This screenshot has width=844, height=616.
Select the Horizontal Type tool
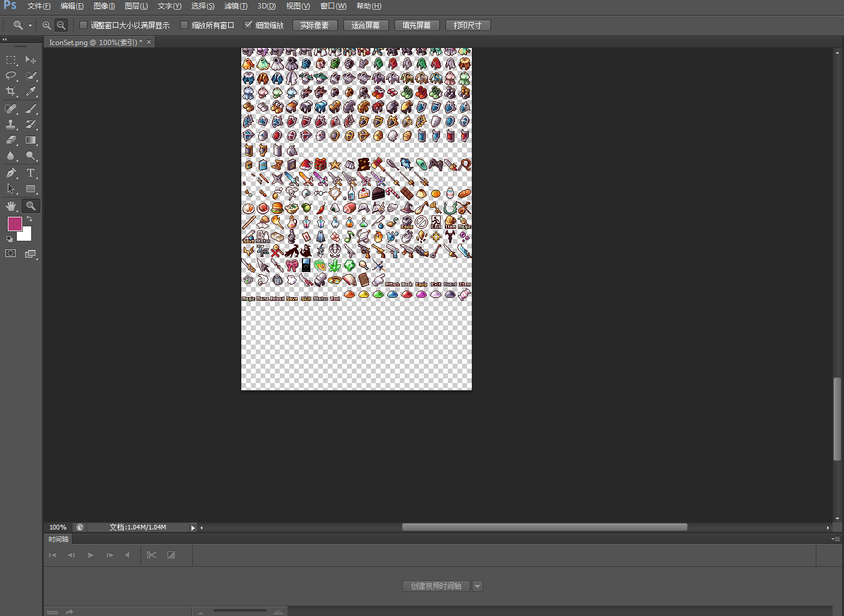pyautogui.click(x=31, y=173)
